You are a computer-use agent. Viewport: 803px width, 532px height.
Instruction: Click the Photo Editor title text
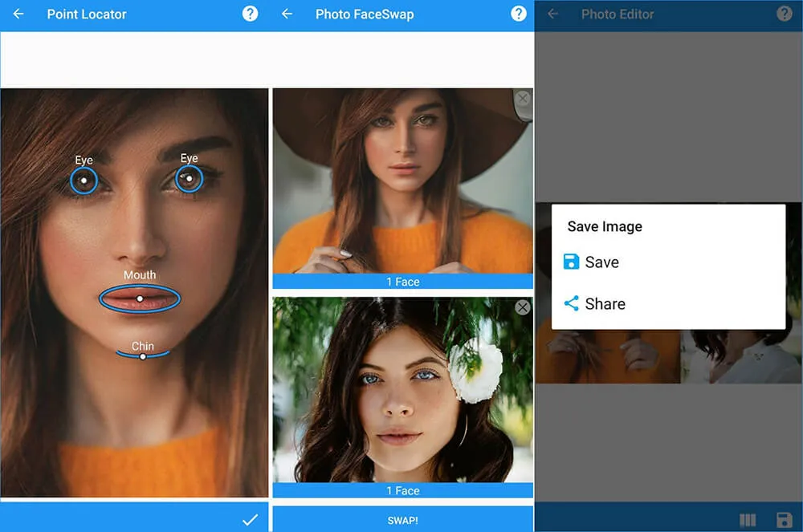click(x=617, y=14)
